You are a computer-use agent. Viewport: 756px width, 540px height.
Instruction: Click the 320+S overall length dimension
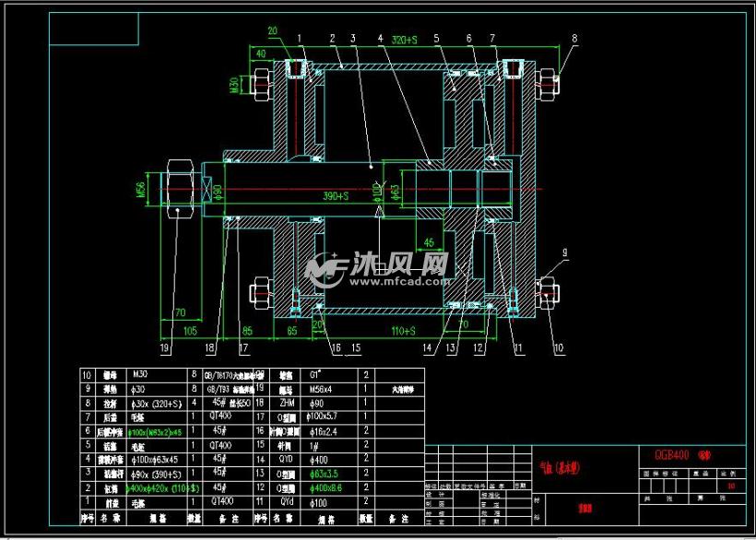404,40
